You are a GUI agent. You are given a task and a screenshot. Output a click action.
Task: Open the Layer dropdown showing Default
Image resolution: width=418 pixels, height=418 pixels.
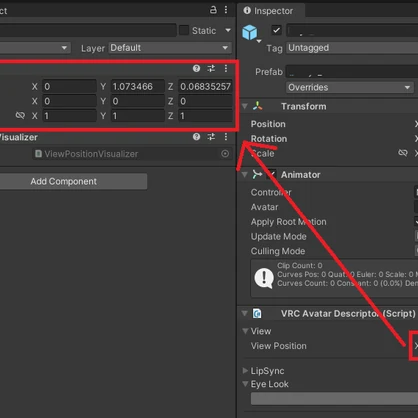coord(170,48)
